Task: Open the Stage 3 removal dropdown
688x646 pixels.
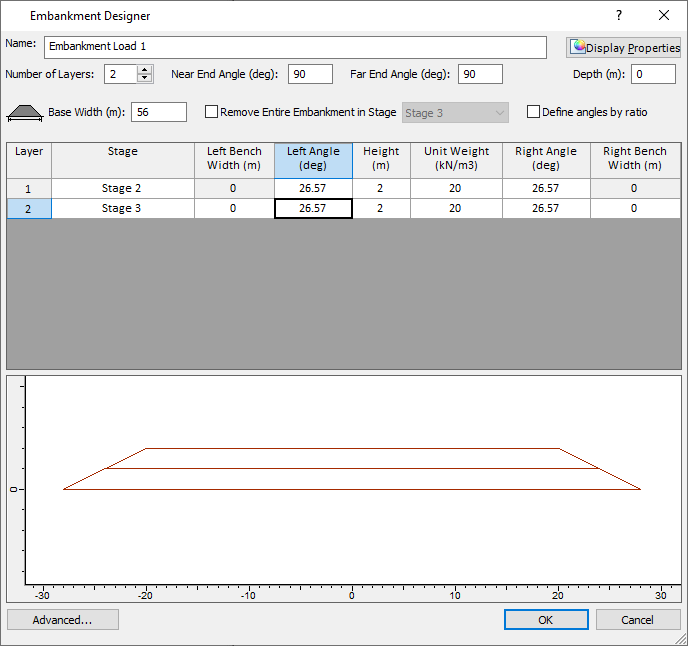Action: 455,113
